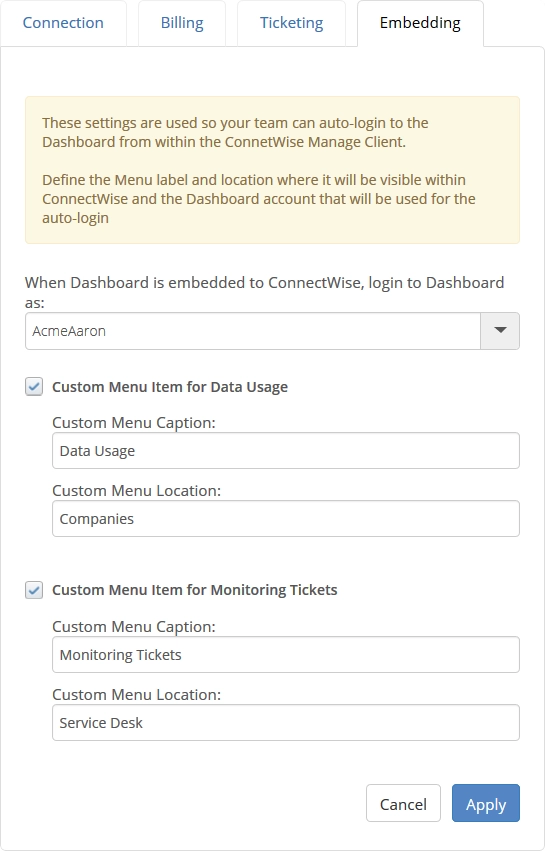
Task: Click the yellow auto-login information notice
Action: click(x=272, y=170)
